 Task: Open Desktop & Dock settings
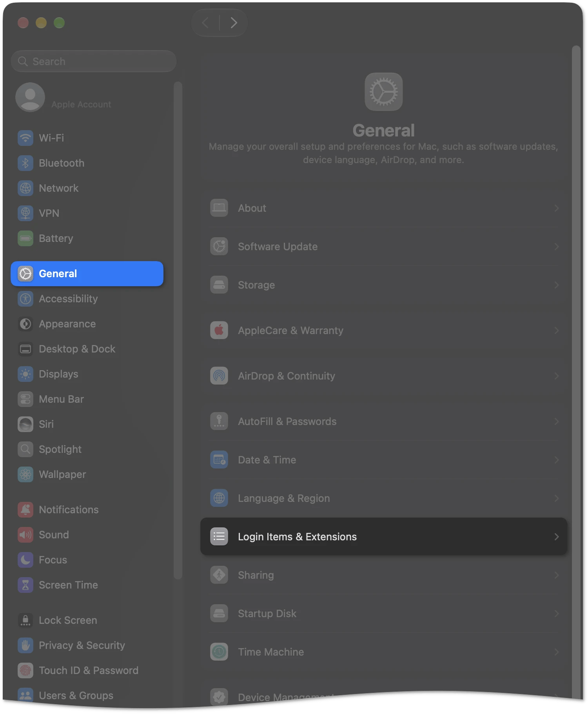tap(87, 349)
